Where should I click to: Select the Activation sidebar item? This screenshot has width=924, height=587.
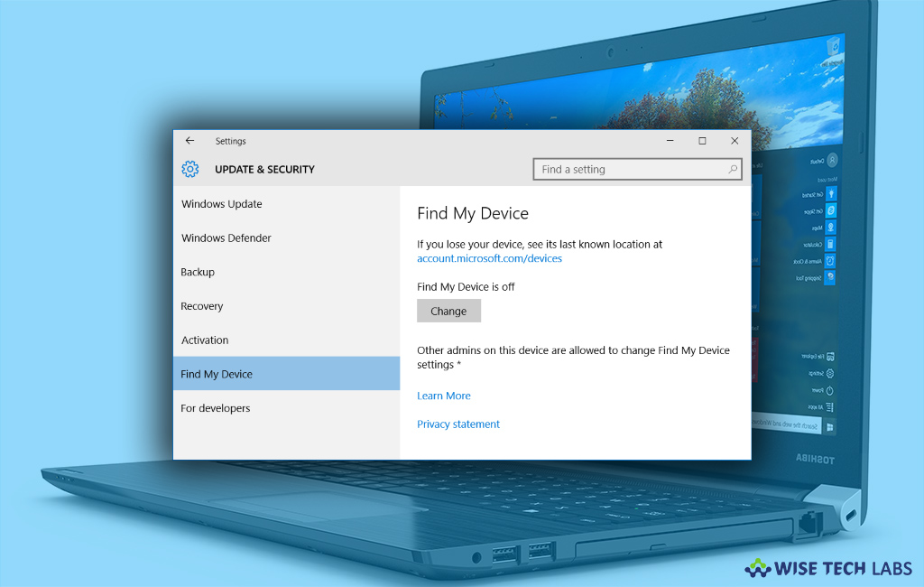pos(286,340)
